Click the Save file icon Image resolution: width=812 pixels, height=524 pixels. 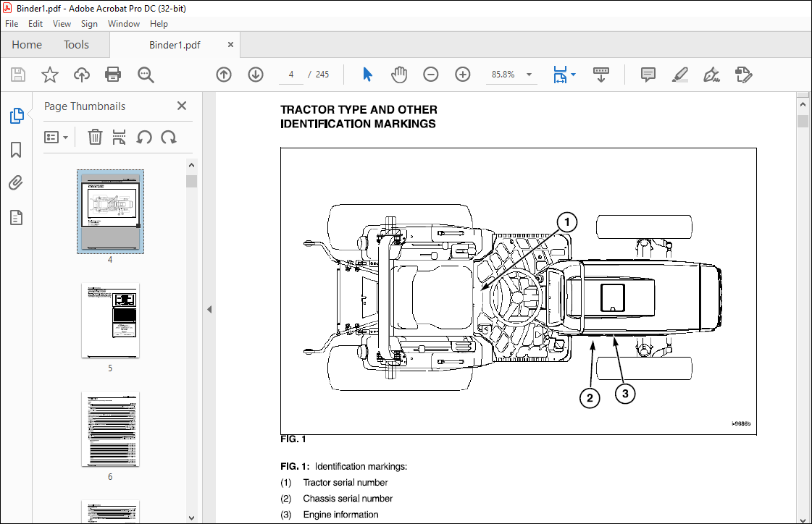(x=18, y=75)
